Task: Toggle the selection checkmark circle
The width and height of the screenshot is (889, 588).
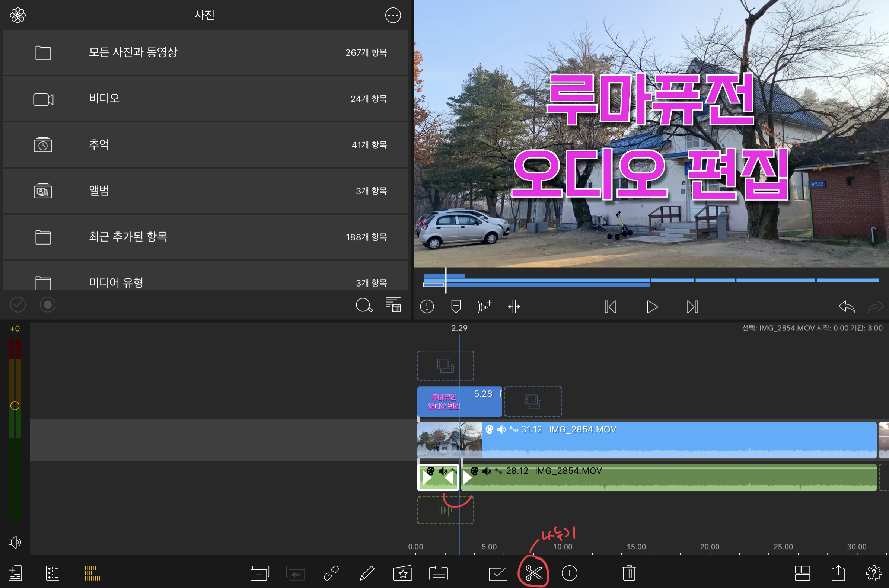Action: click(x=17, y=304)
